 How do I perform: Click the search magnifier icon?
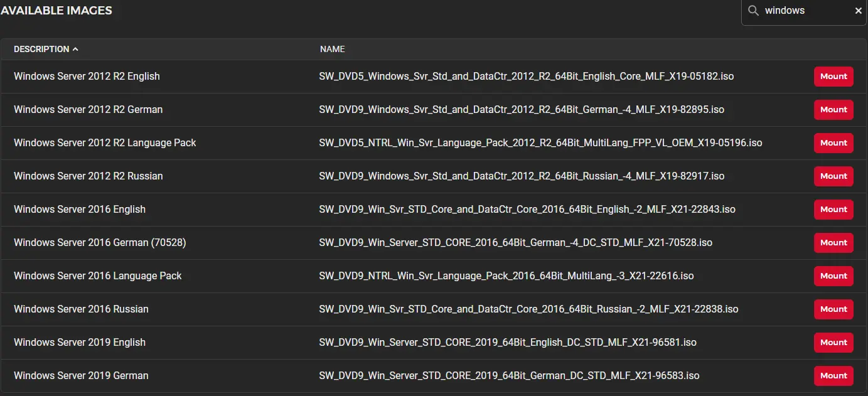(x=753, y=11)
